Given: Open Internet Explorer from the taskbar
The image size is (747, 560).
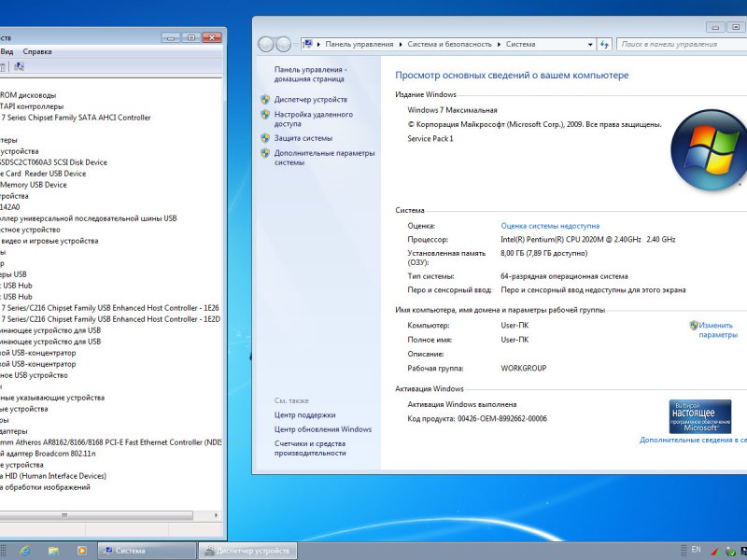Looking at the screenshot, I should [25, 551].
